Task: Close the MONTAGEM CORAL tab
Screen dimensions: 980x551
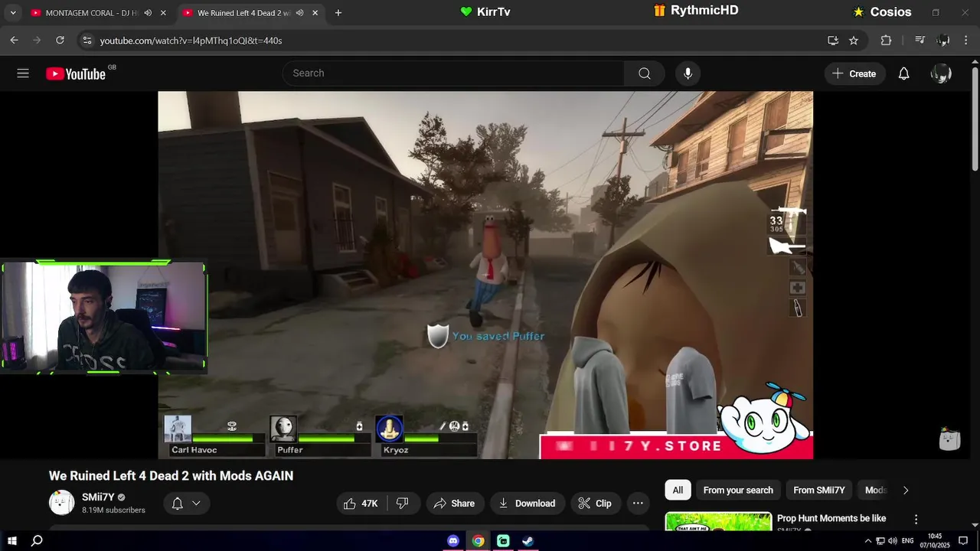Action: pos(163,13)
